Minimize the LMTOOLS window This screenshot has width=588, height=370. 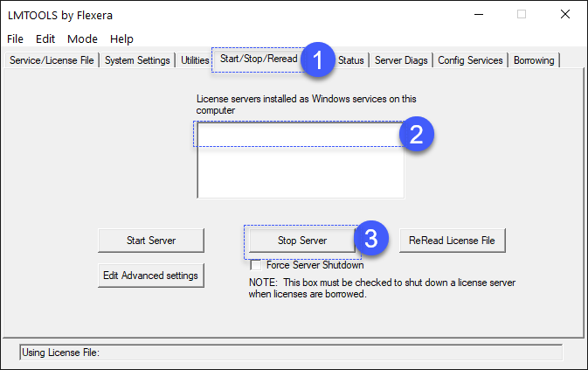click(479, 15)
